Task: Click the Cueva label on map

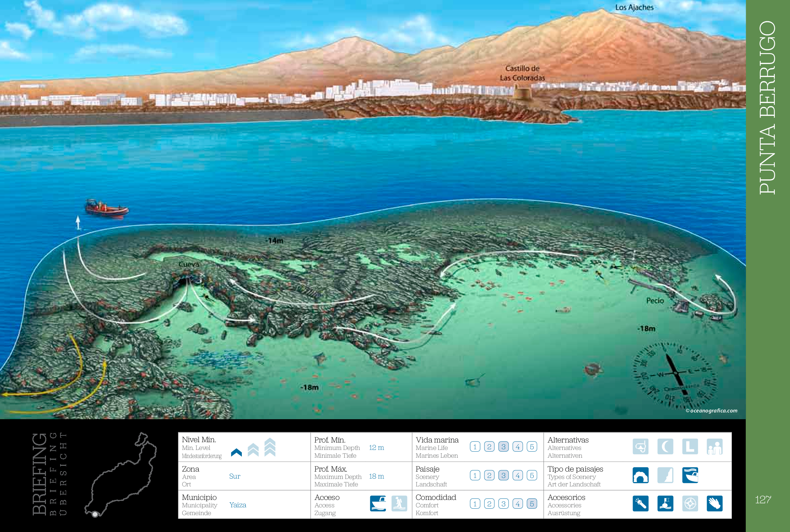Action: point(188,264)
